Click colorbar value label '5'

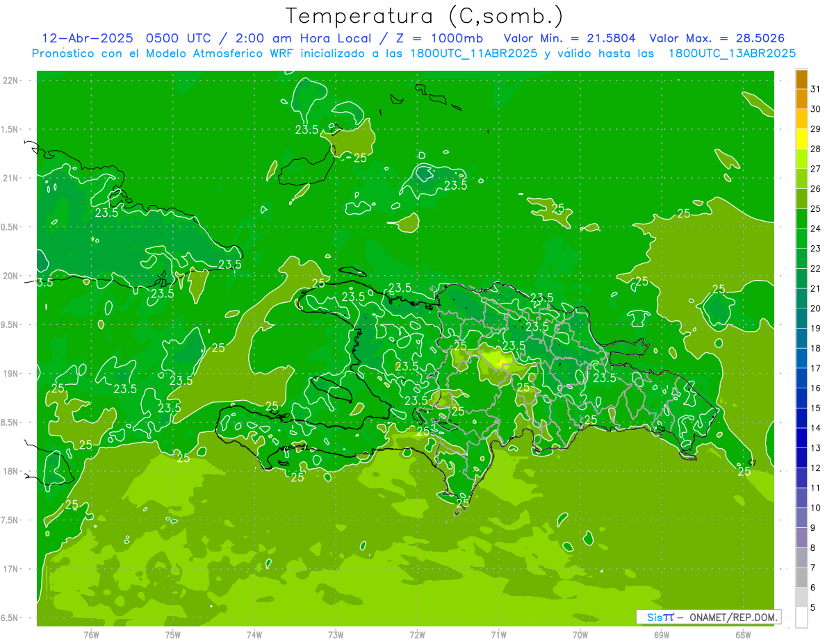pos(813,607)
